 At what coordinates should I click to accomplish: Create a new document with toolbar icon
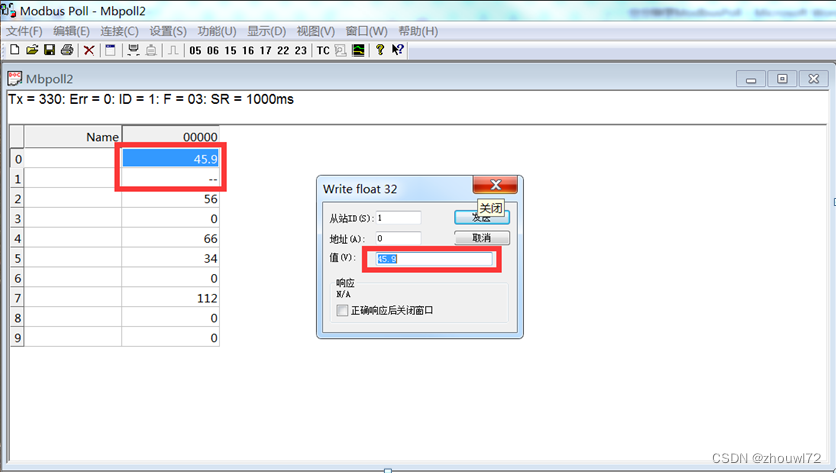pos(15,50)
